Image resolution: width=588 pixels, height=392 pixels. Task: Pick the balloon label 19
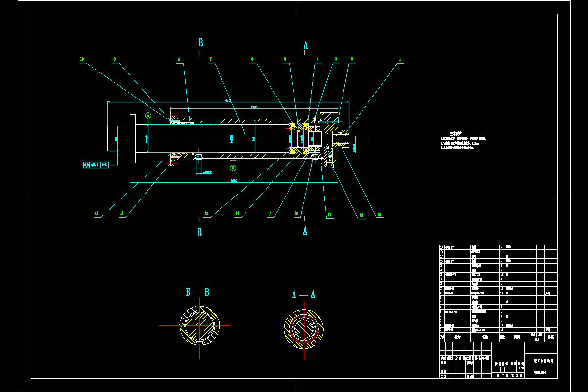(379, 215)
